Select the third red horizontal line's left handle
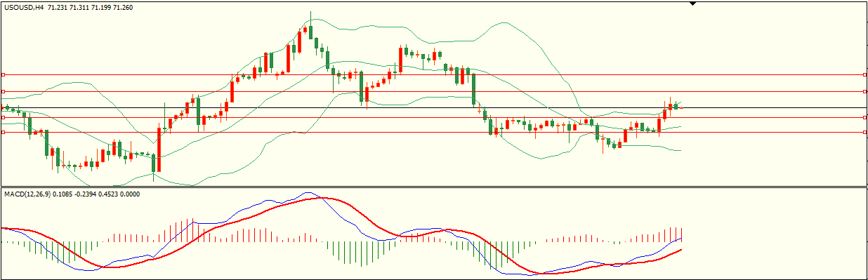The height and width of the screenshot is (280, 868). (x=3, y=118)
